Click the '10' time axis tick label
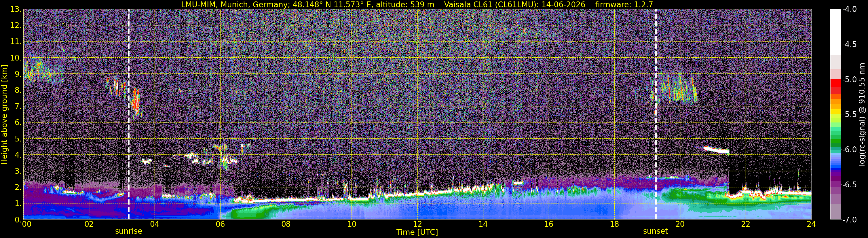This screenshot has width=868, height=238. coord(352,224)
